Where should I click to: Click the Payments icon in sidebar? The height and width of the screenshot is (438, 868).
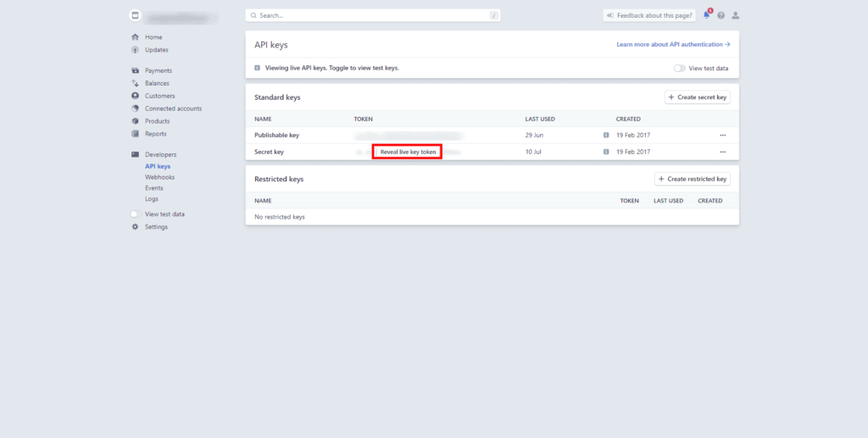click(x=135, y=71)
